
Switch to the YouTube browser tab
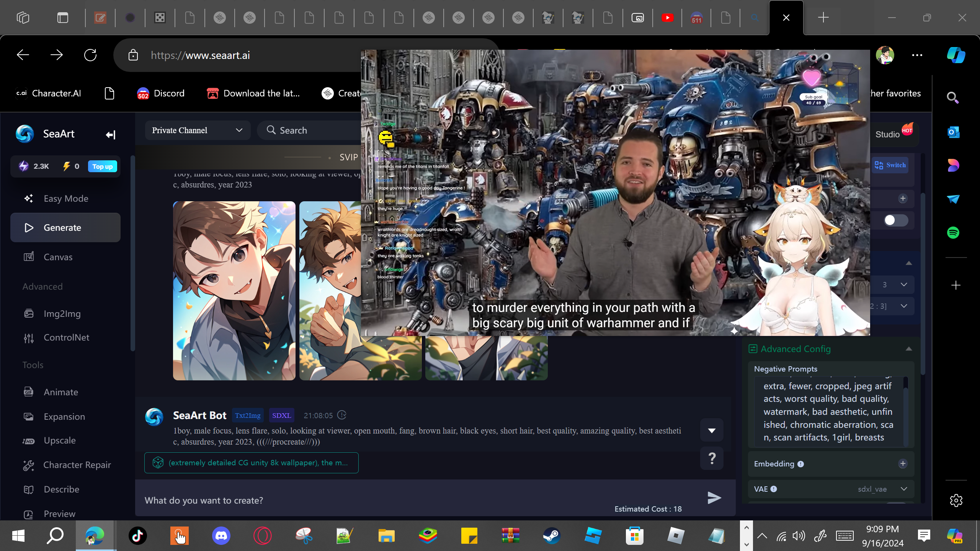(667, 18)
